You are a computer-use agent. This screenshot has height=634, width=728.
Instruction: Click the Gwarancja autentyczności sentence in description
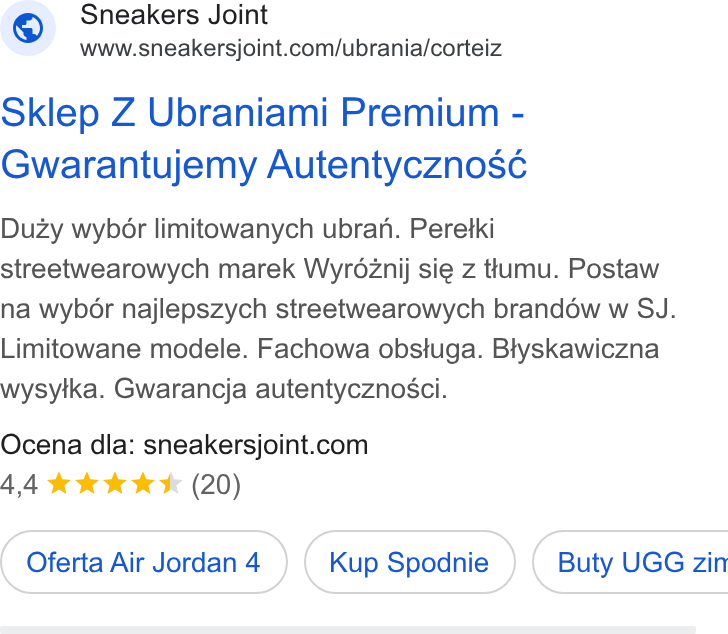tap(280, 389)
